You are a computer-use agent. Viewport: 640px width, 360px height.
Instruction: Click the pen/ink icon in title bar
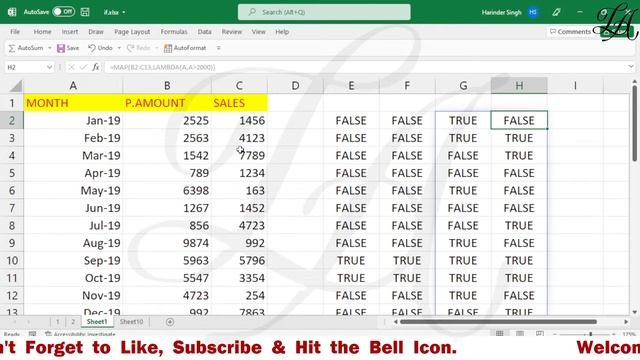(556, 12)
